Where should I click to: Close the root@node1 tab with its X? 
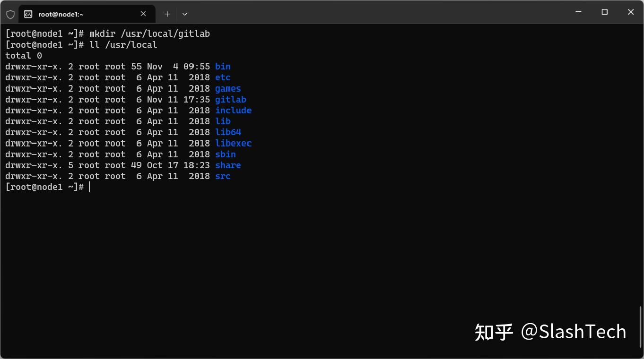pos(143,14)
